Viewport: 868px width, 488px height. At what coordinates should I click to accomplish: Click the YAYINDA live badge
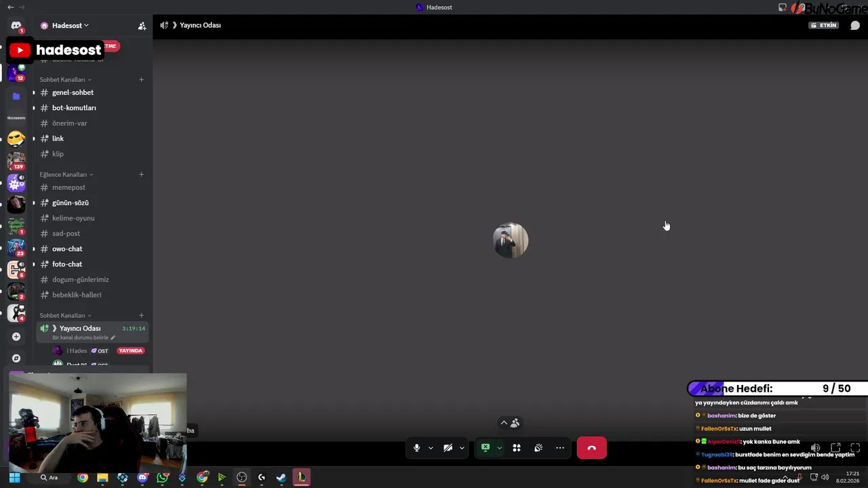[130, 350]
